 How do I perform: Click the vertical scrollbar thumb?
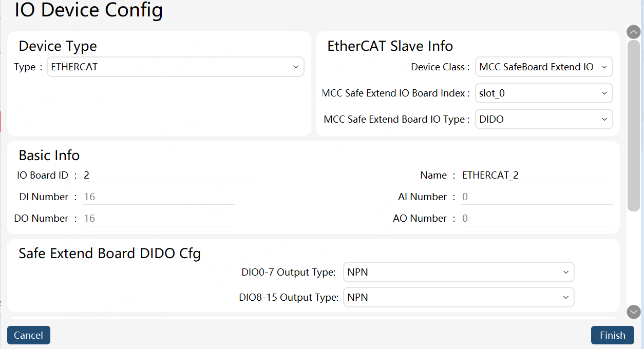pyautogui.click(x=634, y=126)
